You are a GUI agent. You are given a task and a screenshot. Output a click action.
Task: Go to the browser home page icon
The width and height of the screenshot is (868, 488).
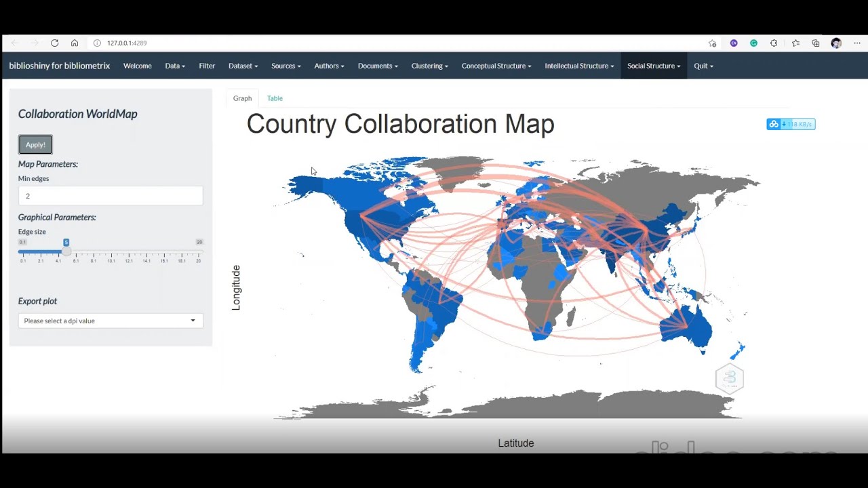coord(75,43)
